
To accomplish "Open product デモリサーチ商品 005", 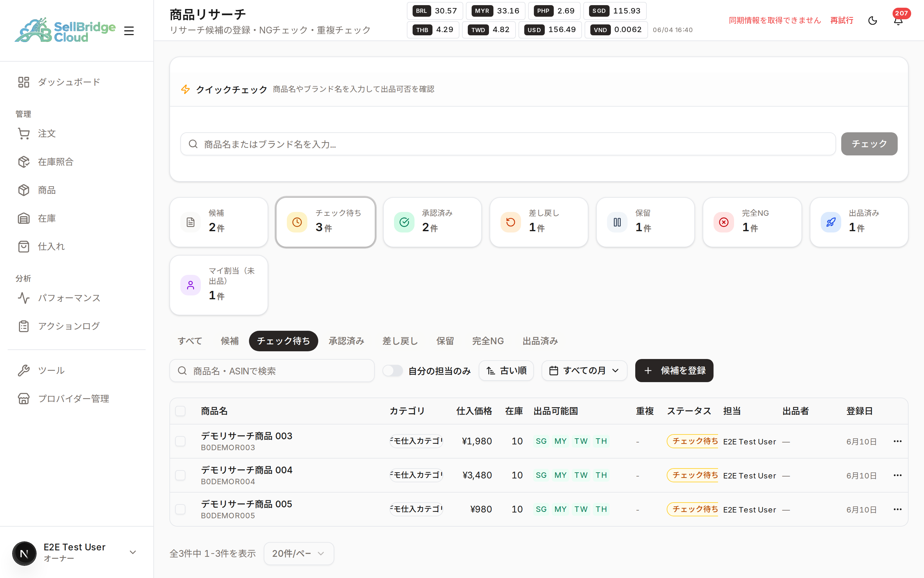I will [247, 504].
